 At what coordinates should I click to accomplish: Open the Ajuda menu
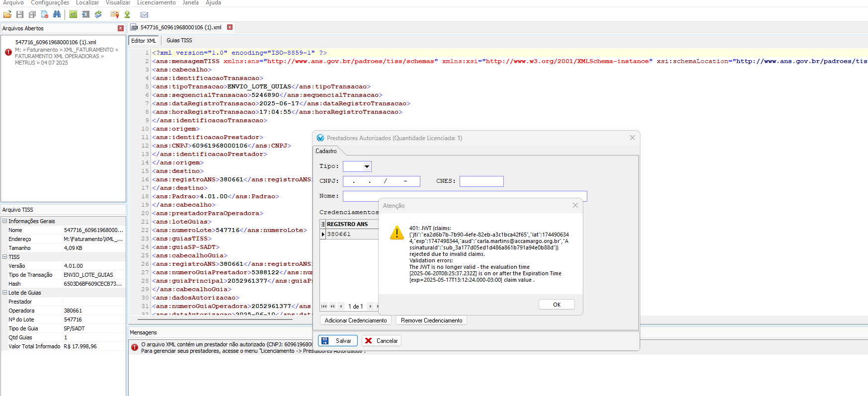point(214,3)
